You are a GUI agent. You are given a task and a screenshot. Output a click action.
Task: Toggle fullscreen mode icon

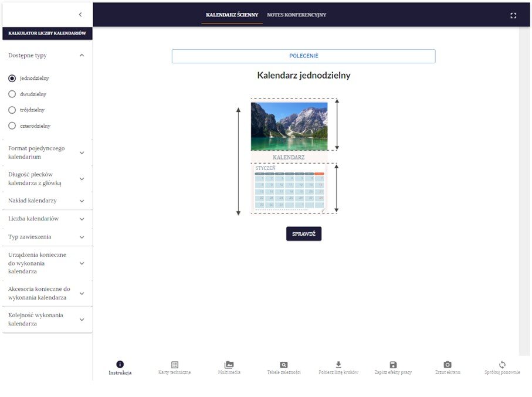coord(513,15)
